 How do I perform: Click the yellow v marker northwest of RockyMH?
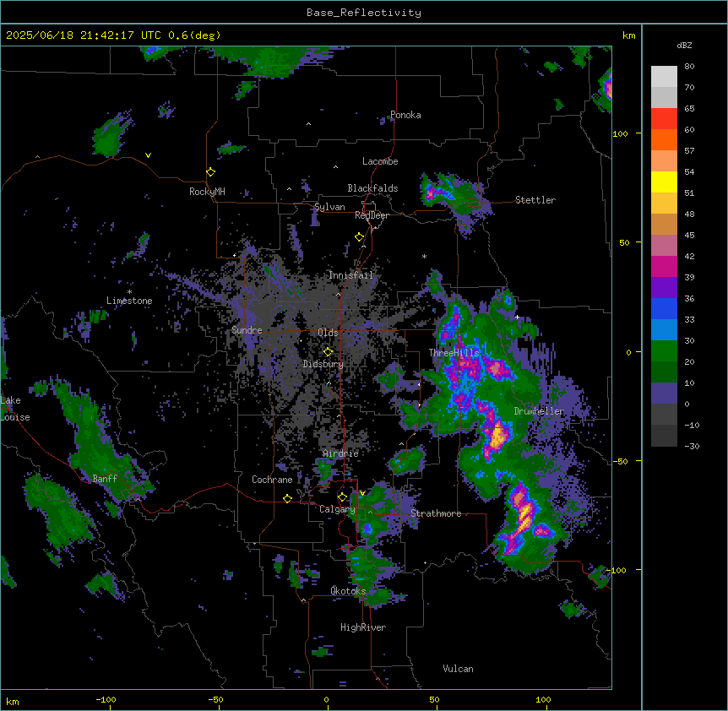(x=148, y=155)
